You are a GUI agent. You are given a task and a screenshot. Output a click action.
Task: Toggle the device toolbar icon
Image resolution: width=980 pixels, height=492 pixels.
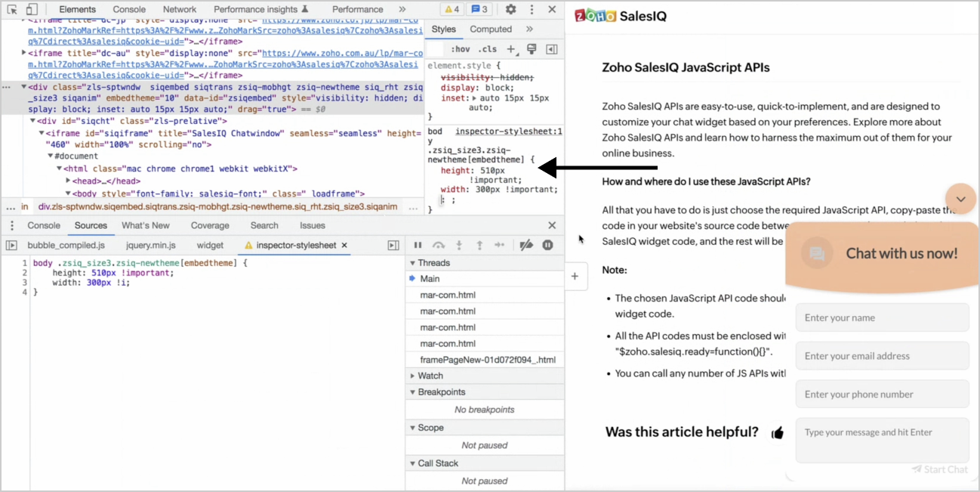pos(32,10)
